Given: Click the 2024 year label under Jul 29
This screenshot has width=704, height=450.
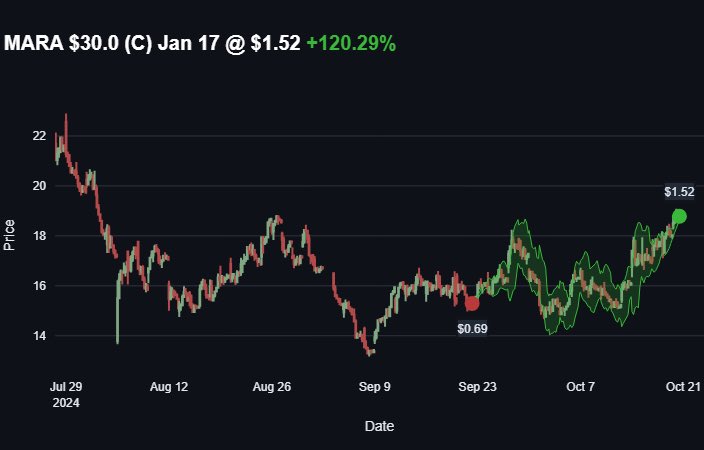Looking at the screenshot, I should coord(66,403).
